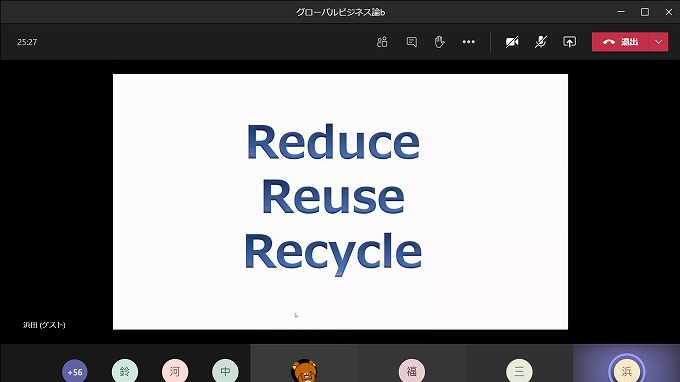The width and height of the screenshot is (680, 382).
Task: Open the share content tray
Action: pyautogui.click(x=569, y=42)
